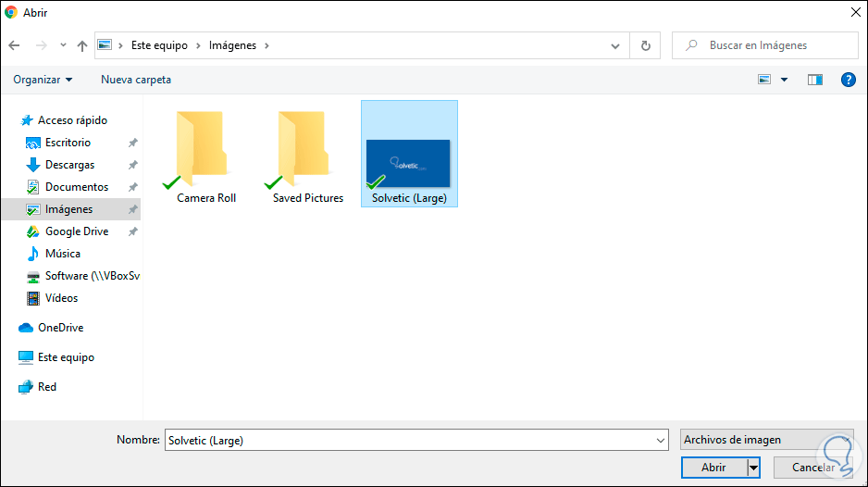Open the Organizar menu

(43, 80)
